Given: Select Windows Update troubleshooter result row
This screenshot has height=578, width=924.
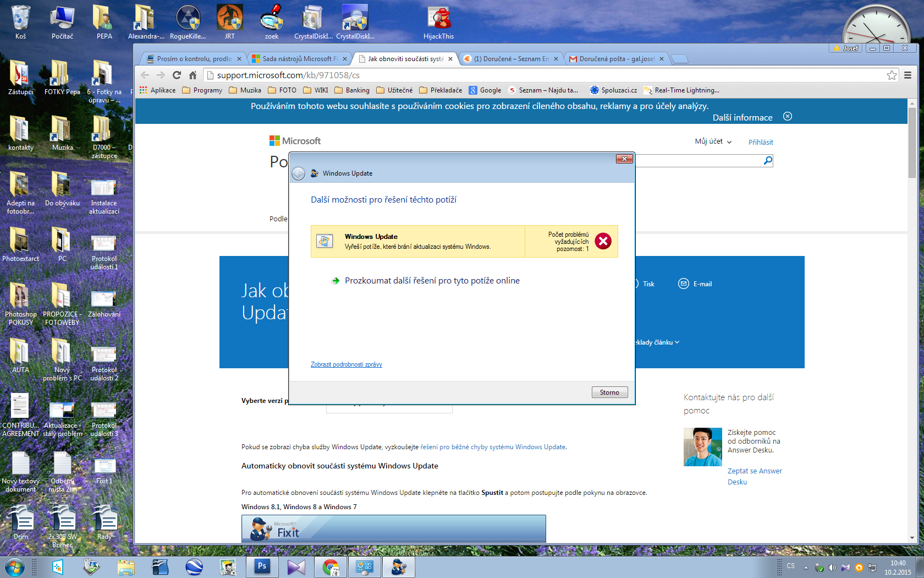Looking at the screenshot, I should click(464, 241).
